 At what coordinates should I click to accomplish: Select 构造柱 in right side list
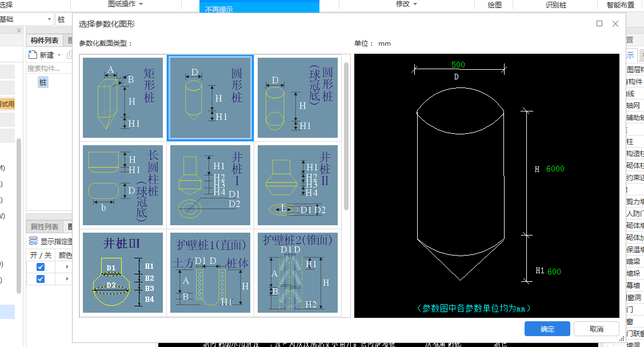634,154
